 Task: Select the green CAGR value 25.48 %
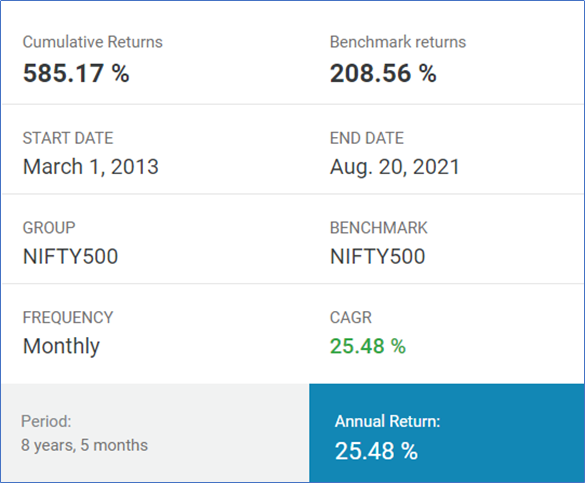[368, 346]
